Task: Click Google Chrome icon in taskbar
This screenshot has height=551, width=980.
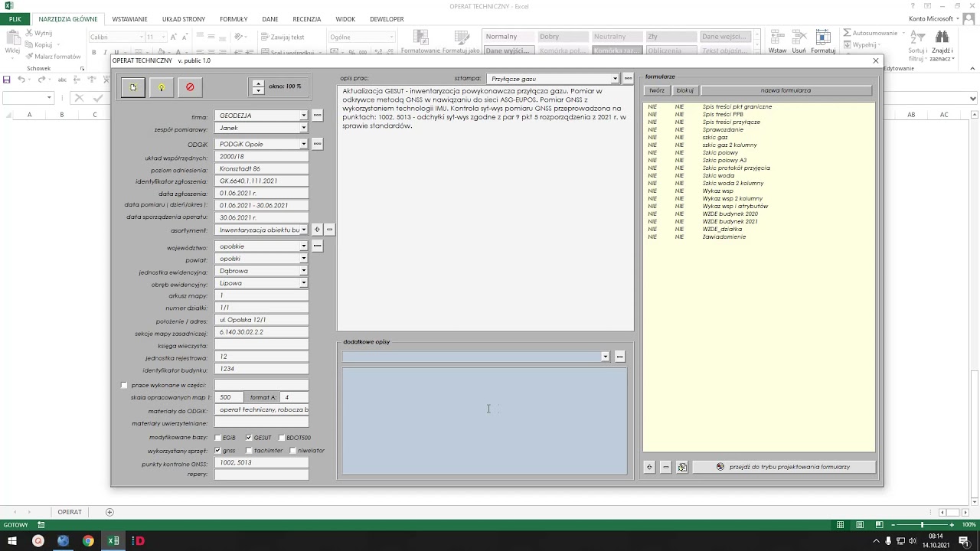Action: 88,541
